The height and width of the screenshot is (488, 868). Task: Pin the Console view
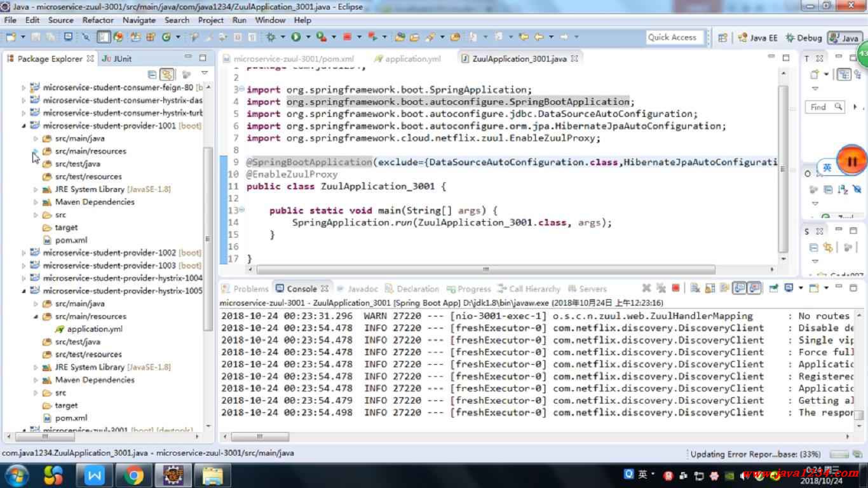[x=773, y=288]
